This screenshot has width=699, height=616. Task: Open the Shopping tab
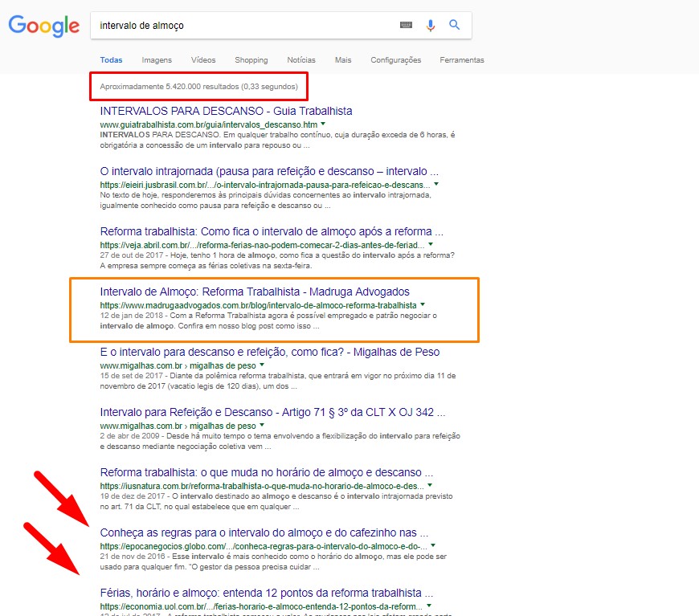(x=251, y=59)
